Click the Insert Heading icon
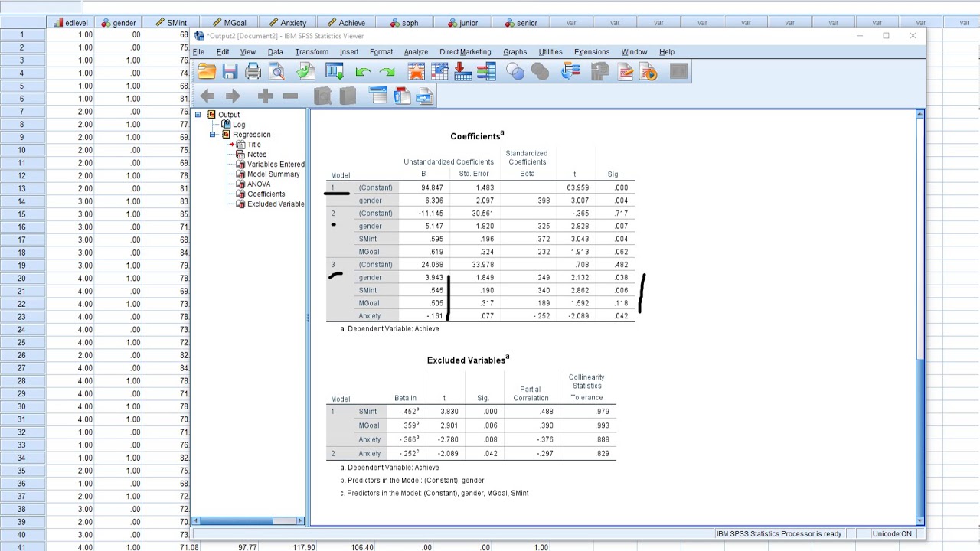Viewport: 980px width, 551px height. pos(377,96)
